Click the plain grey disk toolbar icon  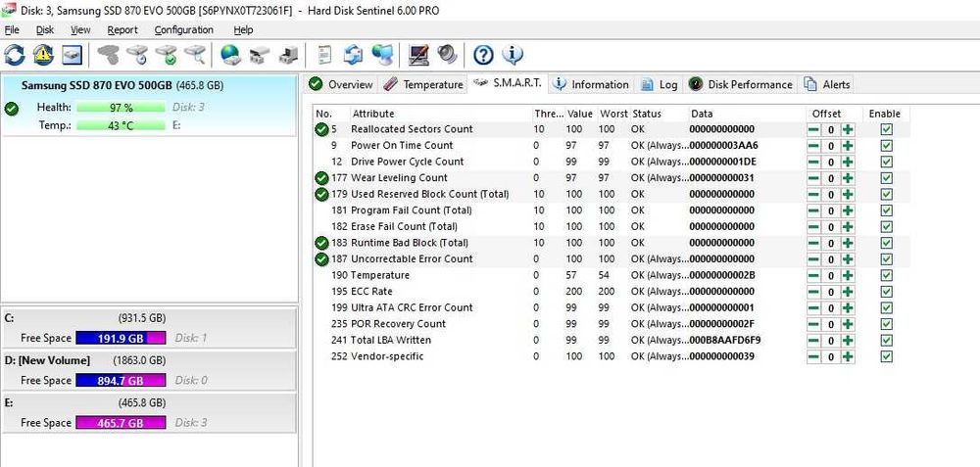[x=108, y=55]
